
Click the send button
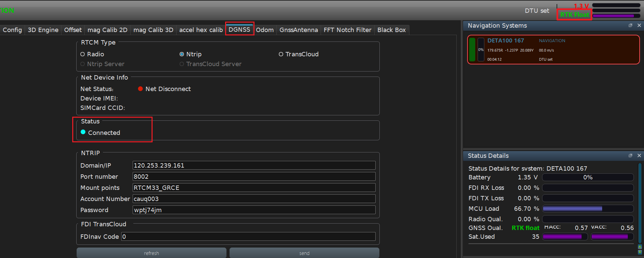(304, 253)
